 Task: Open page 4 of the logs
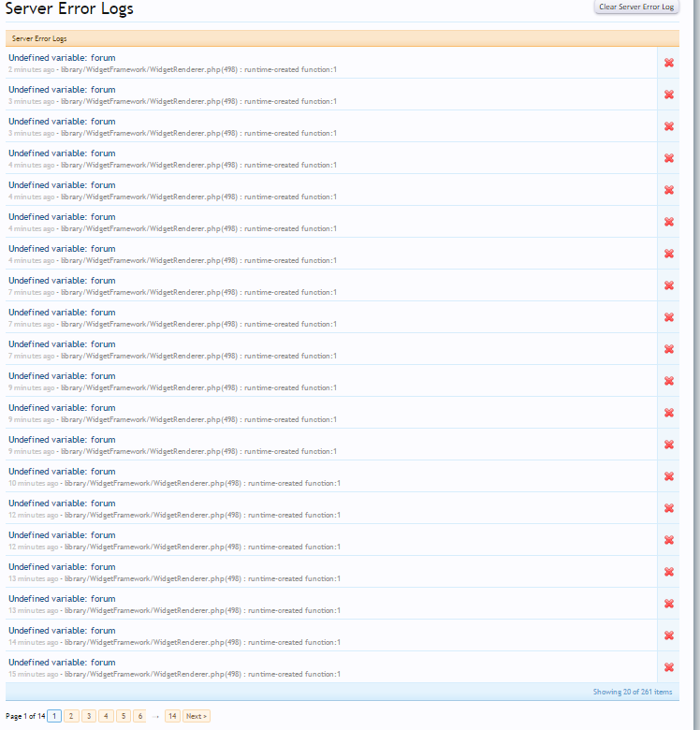106,716
